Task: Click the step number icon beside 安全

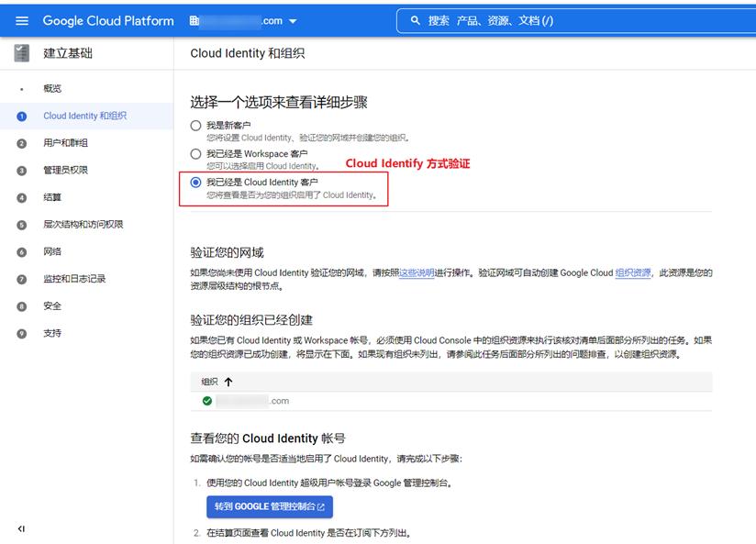Action: [x=20, y=305]
